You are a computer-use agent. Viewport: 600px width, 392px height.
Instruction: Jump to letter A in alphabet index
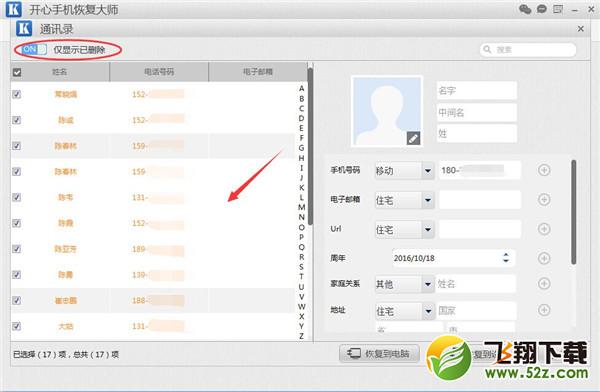tap(302, 88)
